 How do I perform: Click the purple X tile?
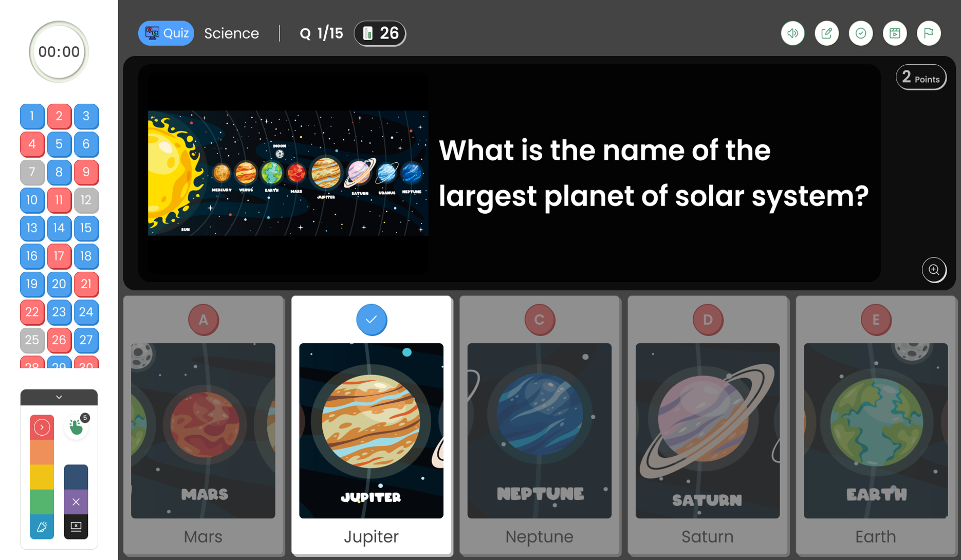(76, 502)
